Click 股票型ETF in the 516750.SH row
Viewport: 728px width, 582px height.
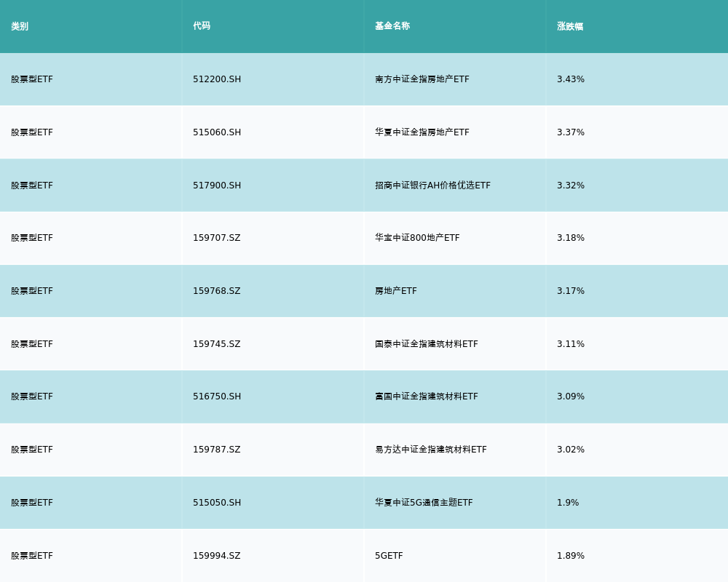tap(32, 396)
